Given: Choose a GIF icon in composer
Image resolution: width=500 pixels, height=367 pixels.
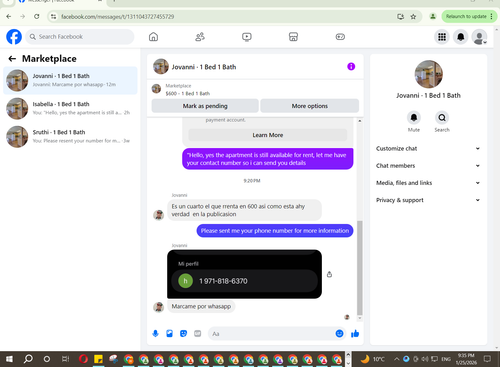Looking at the screenshot, I should (198, 333).
